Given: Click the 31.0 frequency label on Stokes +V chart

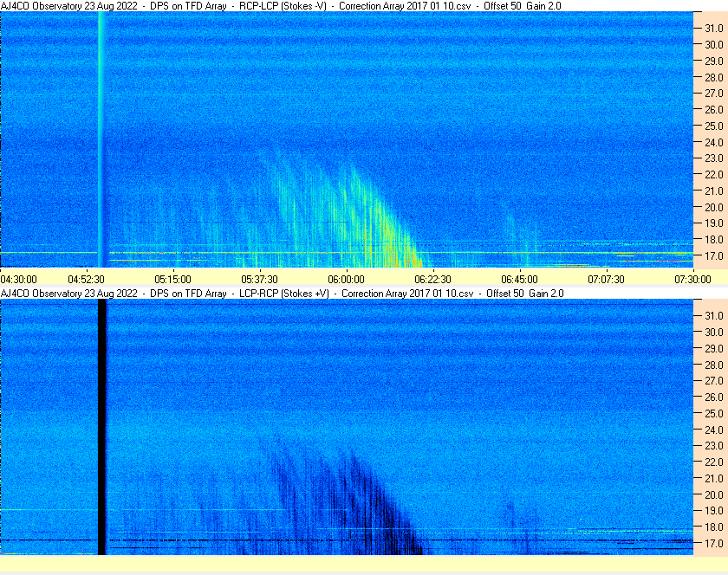Looking at the screenshot, I should tap(714, 315).
